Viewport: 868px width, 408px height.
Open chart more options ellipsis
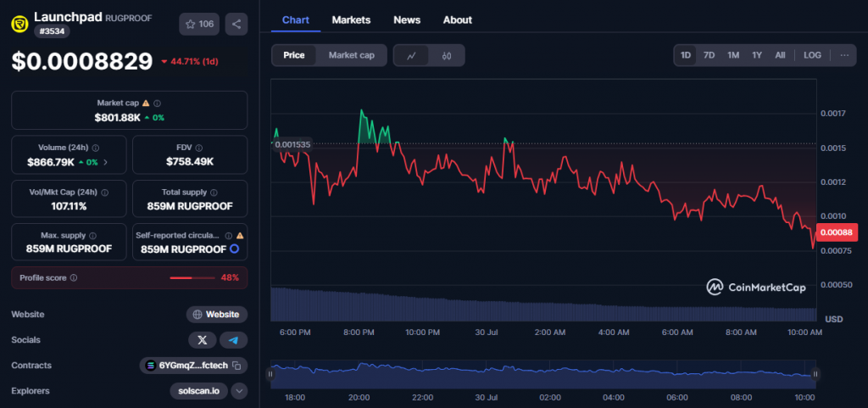pos(845,55)
